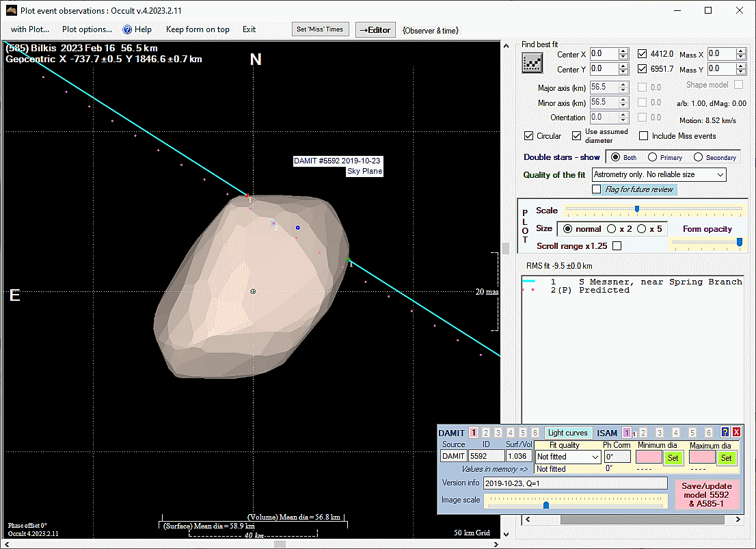Select ISAM model number 1
756x549 pixels.
point(627,433)
